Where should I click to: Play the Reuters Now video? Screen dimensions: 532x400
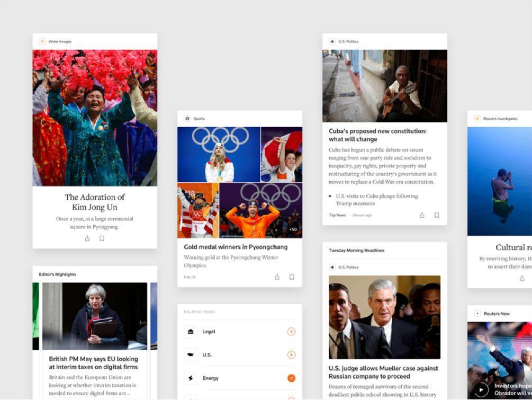481,390
